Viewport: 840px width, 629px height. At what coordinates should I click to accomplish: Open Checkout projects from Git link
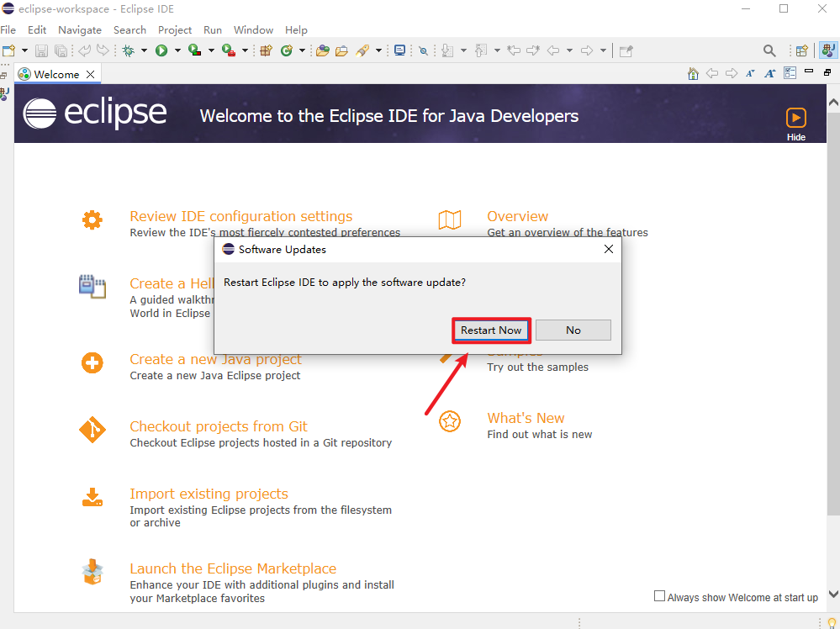219,426
